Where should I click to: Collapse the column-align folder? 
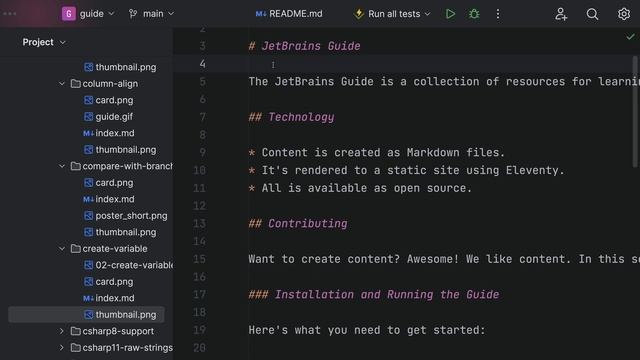[62, 84]
